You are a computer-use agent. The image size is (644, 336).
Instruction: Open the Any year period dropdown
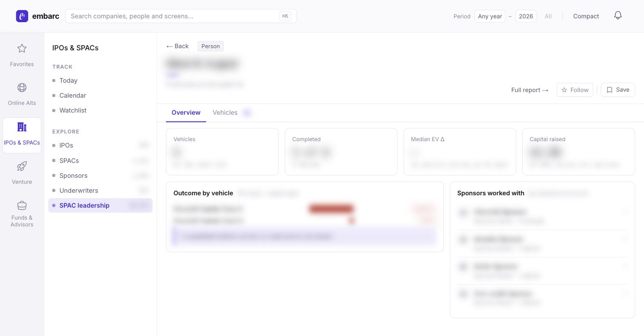[490, 16]
